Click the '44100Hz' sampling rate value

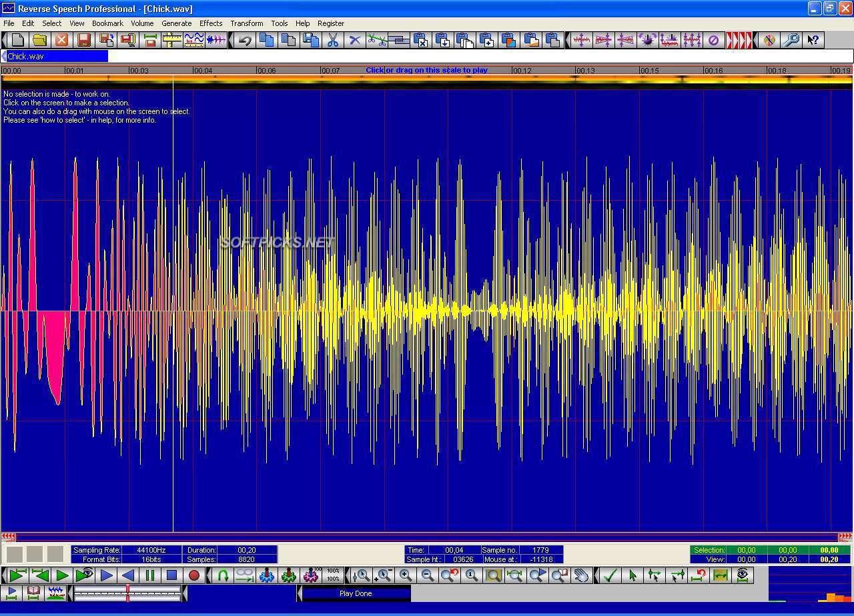[x=151, y=550]
